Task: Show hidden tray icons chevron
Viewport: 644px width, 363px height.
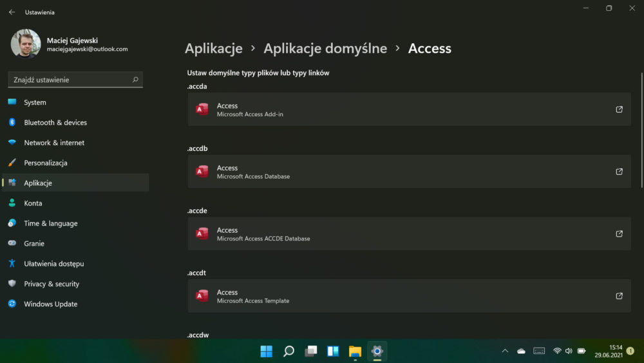Action: 505,351
